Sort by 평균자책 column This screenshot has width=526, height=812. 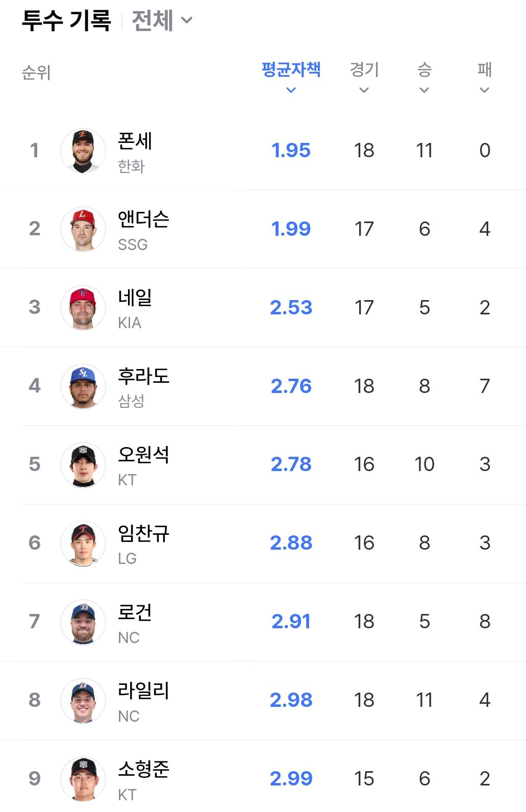pyautogui.click(x=291, y=77)
